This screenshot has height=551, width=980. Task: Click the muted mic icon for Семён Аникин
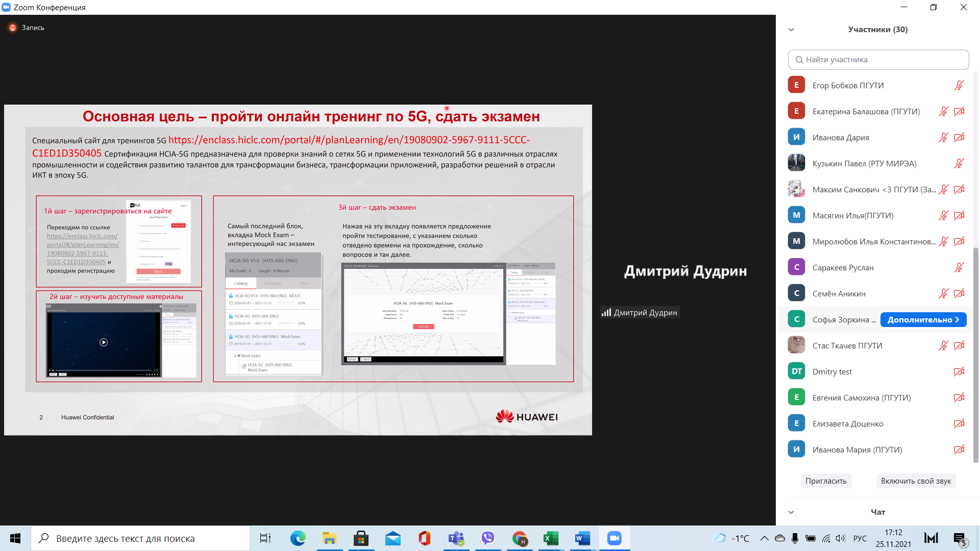(944, 293)
